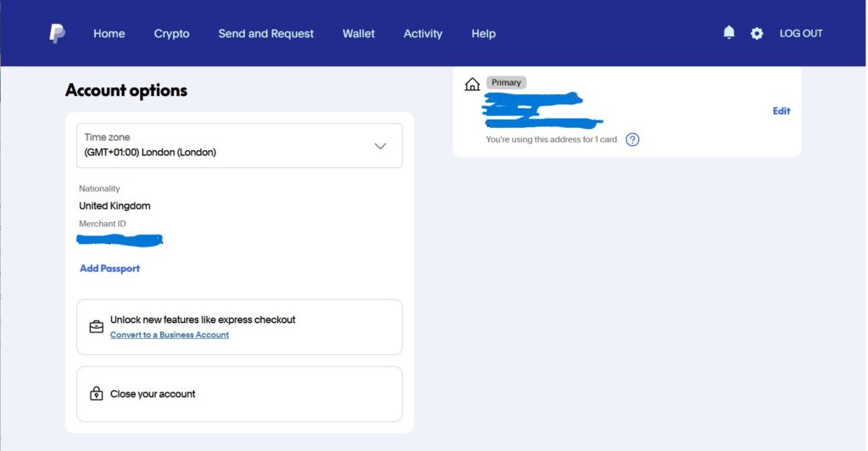Open the Time zone London selector
868x451 pixels.
(239, 146)
